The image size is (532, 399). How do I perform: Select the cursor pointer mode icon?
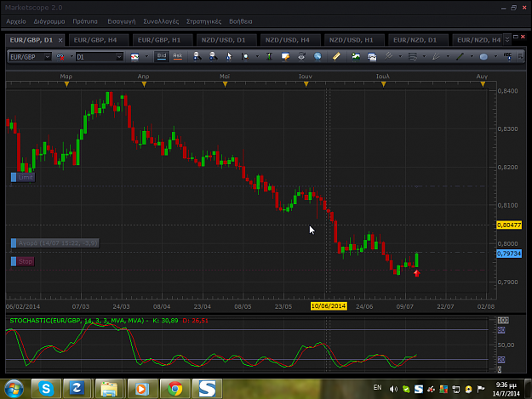point(229,56)
